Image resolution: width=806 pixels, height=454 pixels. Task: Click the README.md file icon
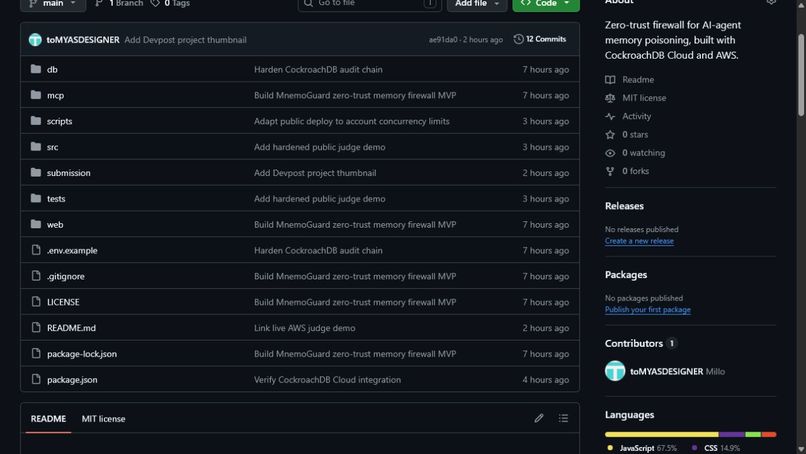coord(35,327)
